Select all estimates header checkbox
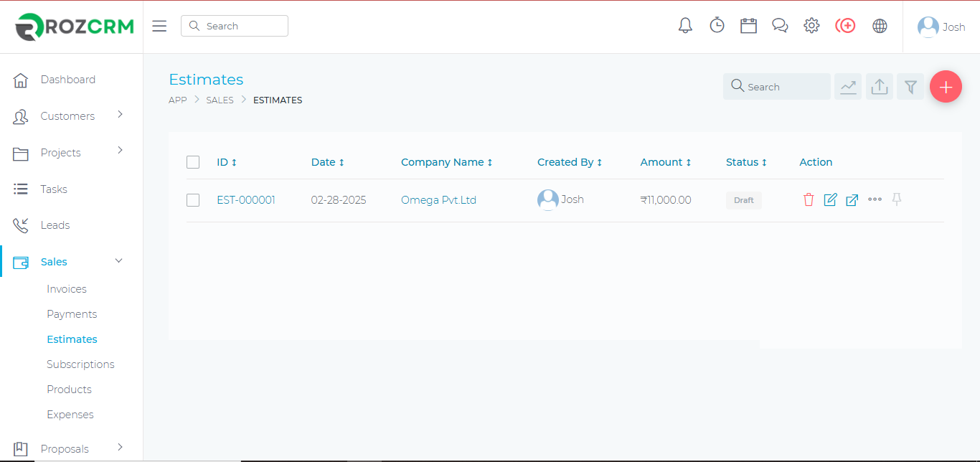Viewport: 980px width, 462px height. pyautogui.click(x=193, y=162)
